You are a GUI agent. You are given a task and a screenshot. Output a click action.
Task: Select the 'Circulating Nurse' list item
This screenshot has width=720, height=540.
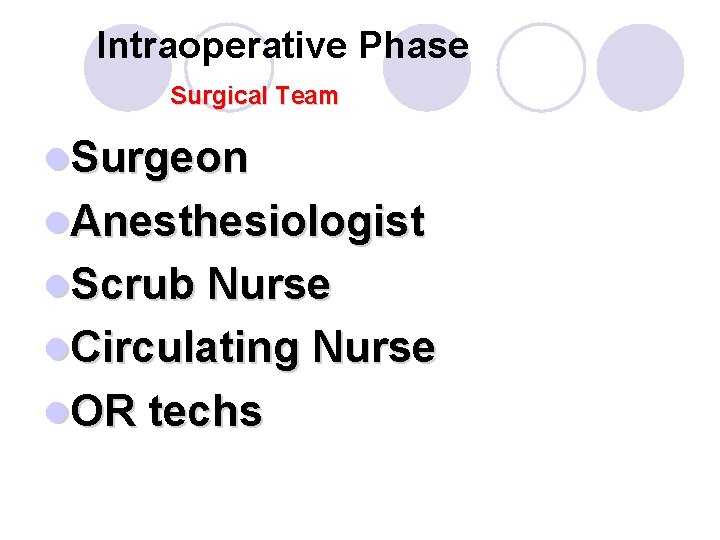click(253, 348)
